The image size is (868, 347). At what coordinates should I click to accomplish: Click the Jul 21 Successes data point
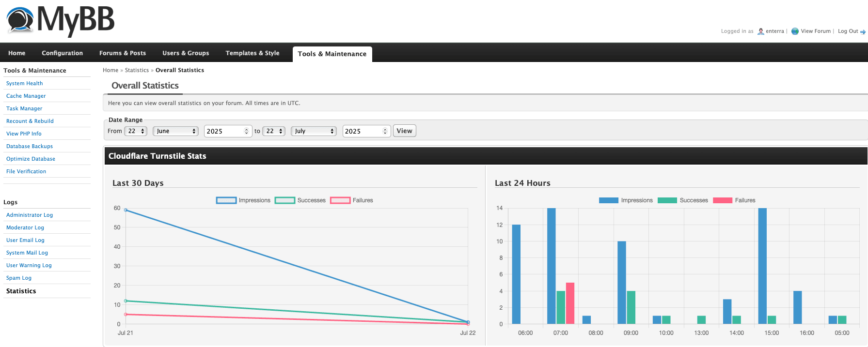tap(126, 301)
